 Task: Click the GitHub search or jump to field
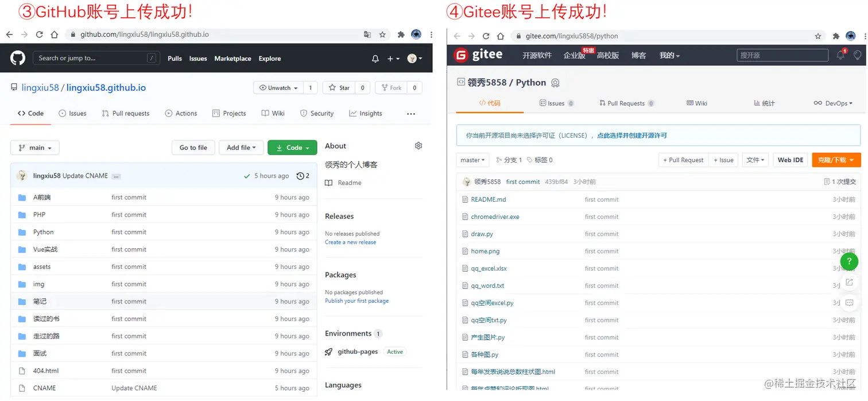point(96,58)
